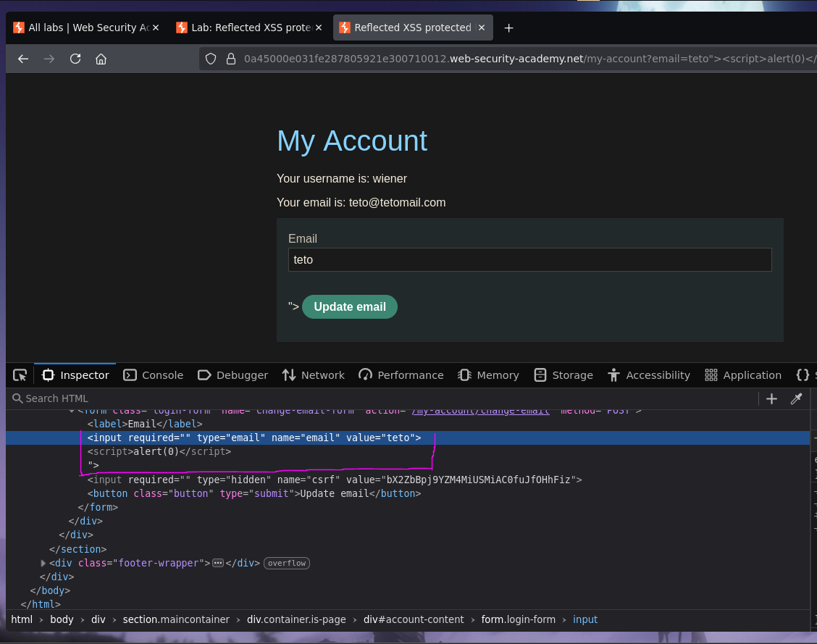Click the tracking protection shield icon
The height and width of the screenshot is (644, 817).
[211, 59]
